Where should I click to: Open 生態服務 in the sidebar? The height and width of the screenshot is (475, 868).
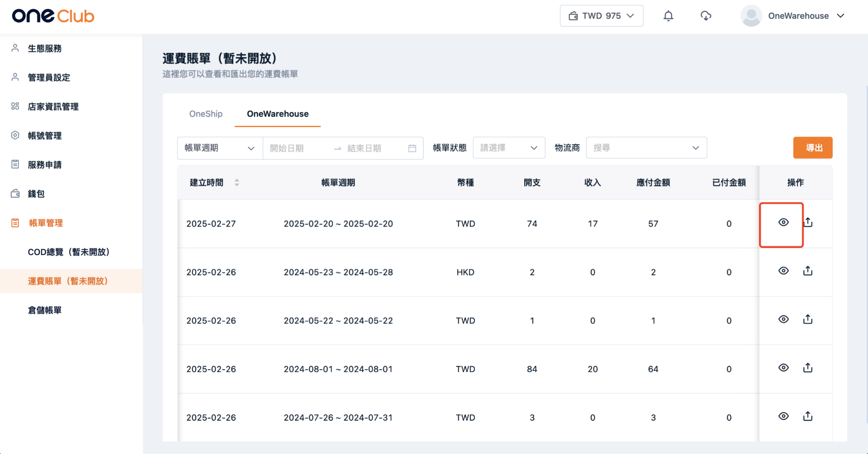coord(45,48)
